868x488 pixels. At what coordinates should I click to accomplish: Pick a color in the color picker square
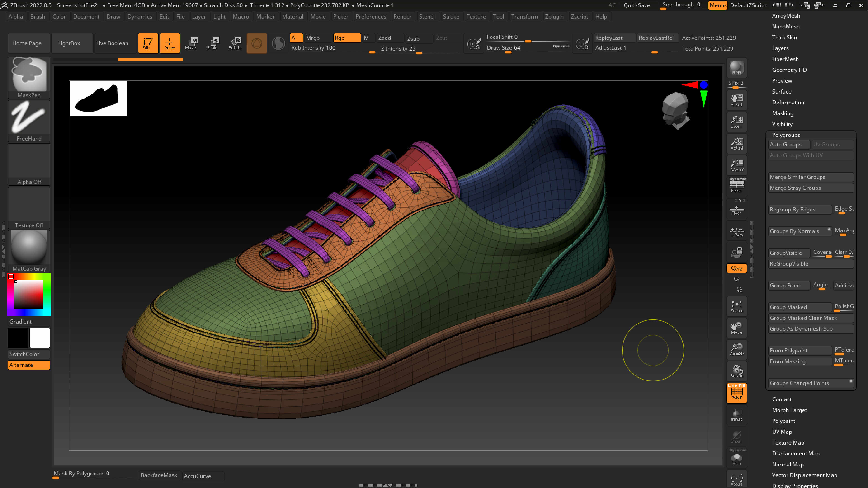point(29,294)
